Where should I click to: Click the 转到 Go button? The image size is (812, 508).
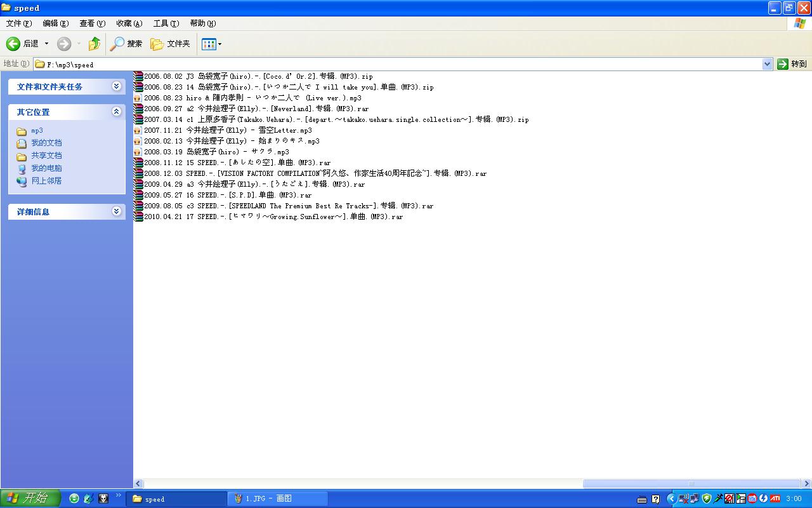(792, 64)
